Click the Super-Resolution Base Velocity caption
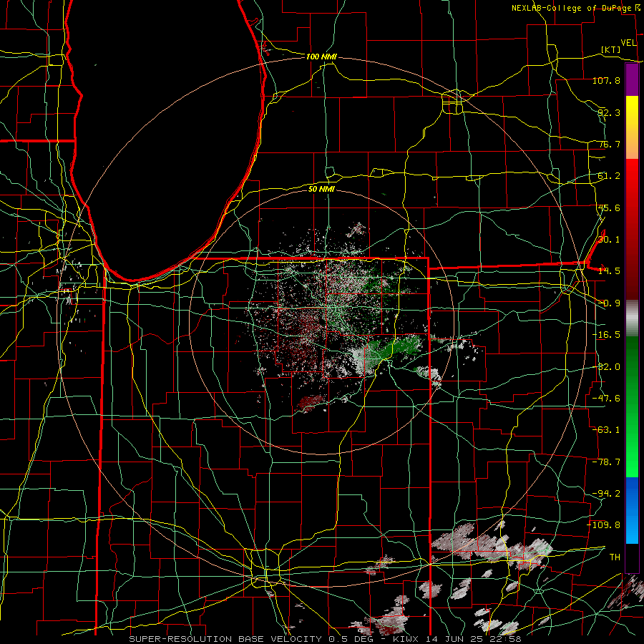 [x=325, y=639]
